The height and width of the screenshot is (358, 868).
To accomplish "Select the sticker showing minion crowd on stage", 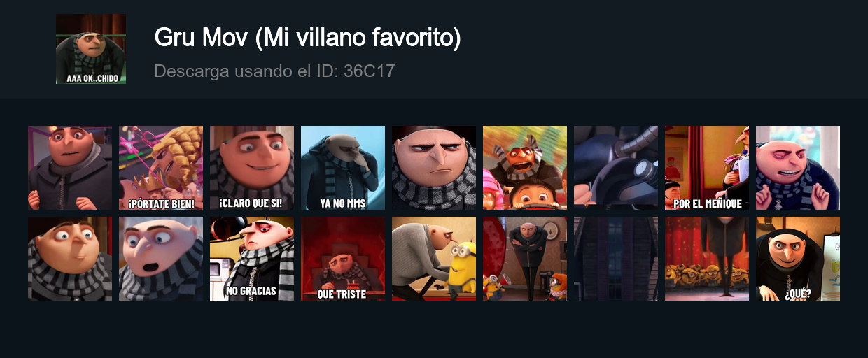I will (707, 259).
